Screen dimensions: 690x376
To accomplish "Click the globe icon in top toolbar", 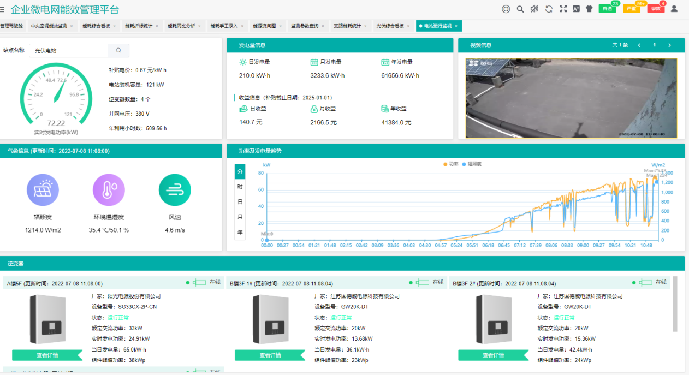I will coord(506,9).
